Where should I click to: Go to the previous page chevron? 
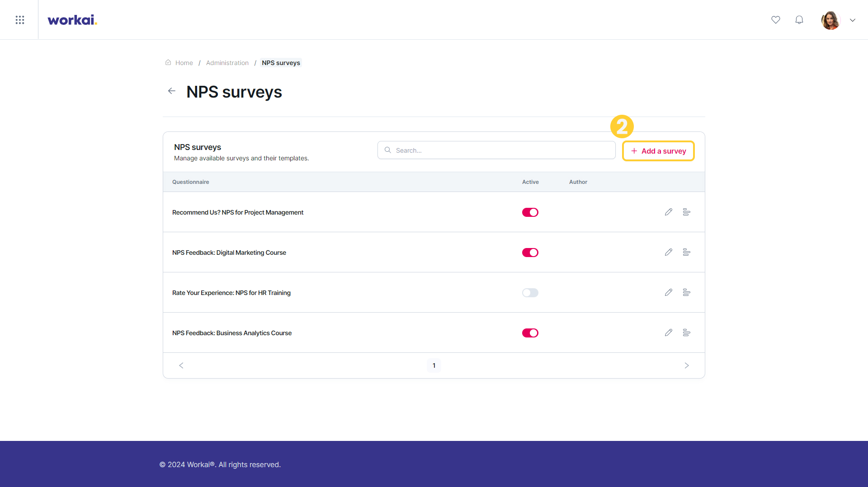click(181, 365)
